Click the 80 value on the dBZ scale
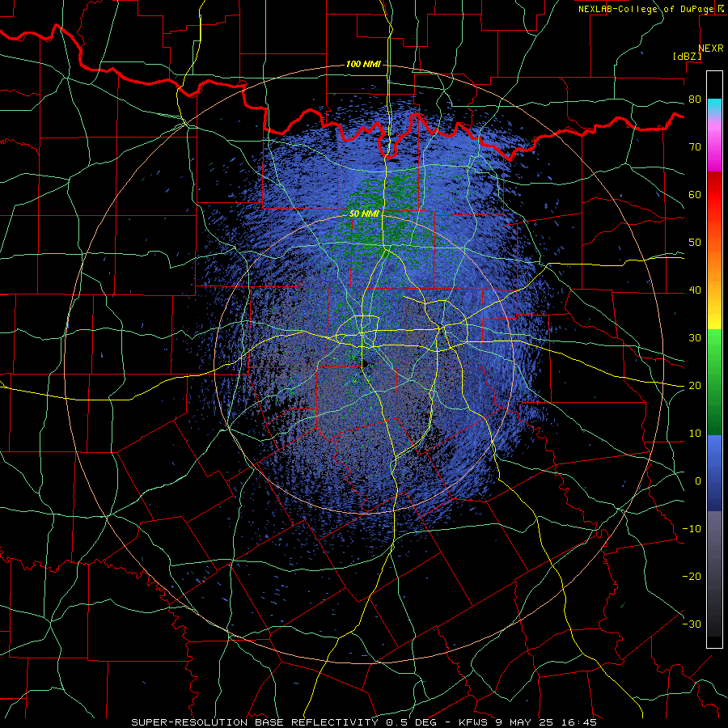Image resolution: width=728 pixels, height=728 pixels. click(694, 99)
